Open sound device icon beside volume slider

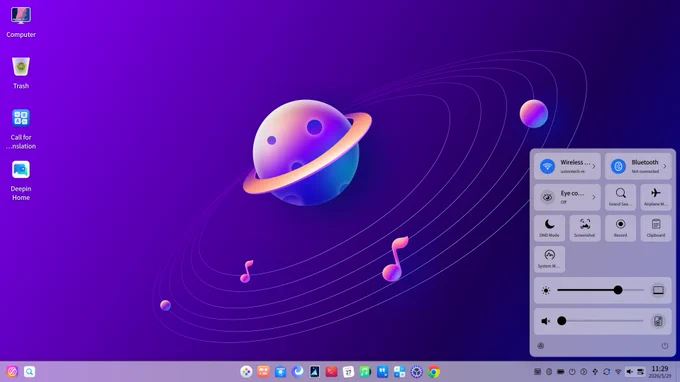pyautogui.click(x=658, y=321)
